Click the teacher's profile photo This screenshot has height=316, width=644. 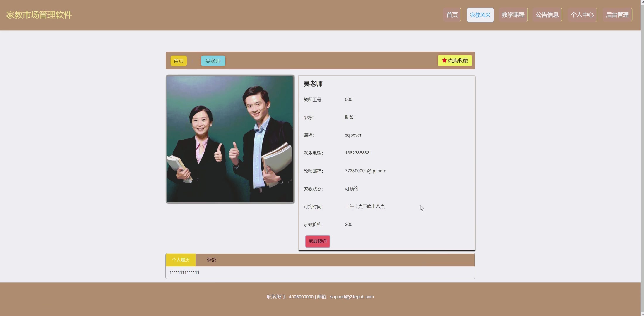(230, 139)
